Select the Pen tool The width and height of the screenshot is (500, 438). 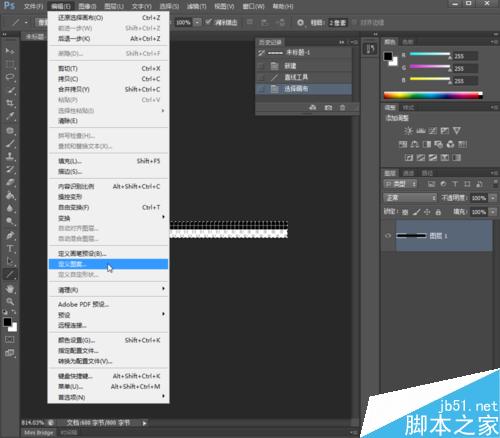click(x=10, y=235)
